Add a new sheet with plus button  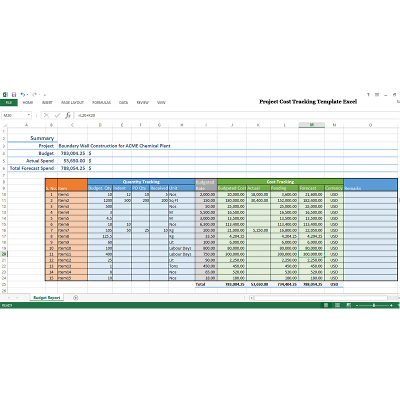coord(75,298)
